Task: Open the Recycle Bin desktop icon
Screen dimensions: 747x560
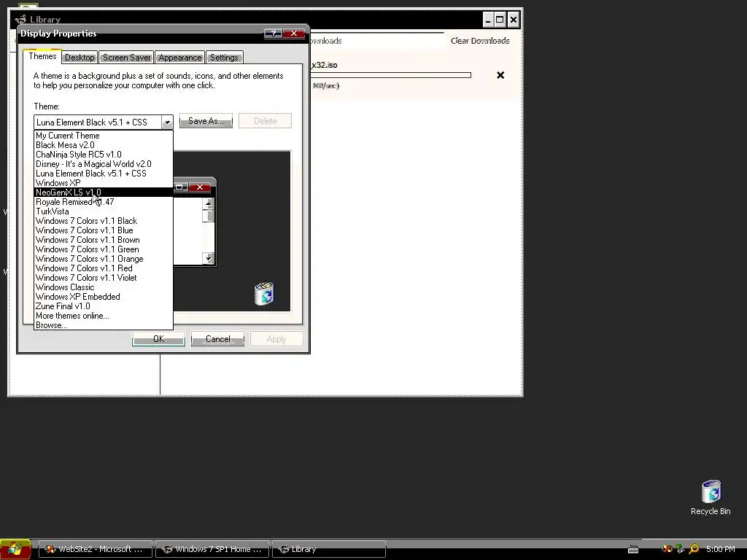Action: point(711,497)
